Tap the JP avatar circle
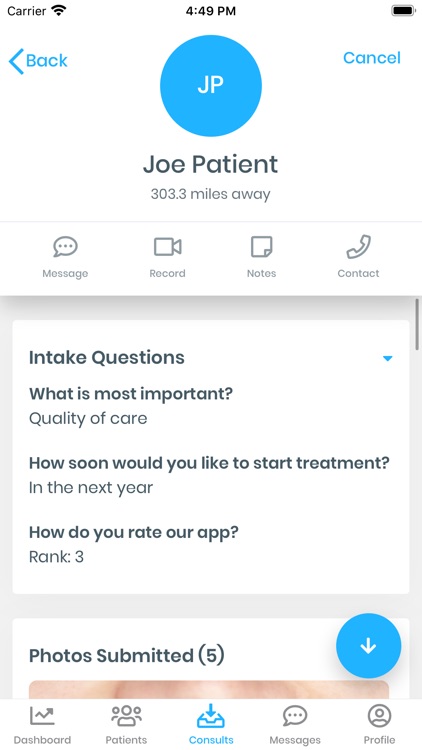422x750 pixels. (211, 86)
